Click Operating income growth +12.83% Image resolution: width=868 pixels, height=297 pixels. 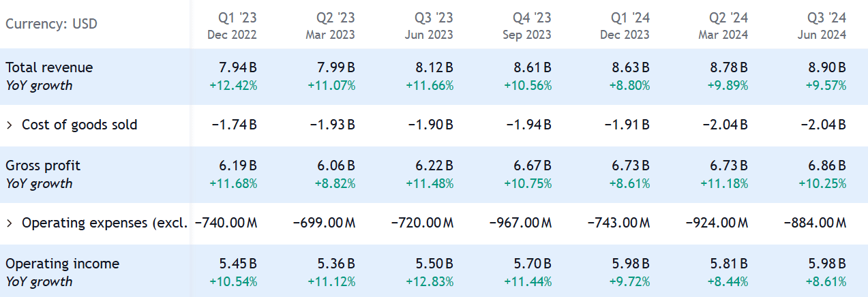[x=430, y=282]
